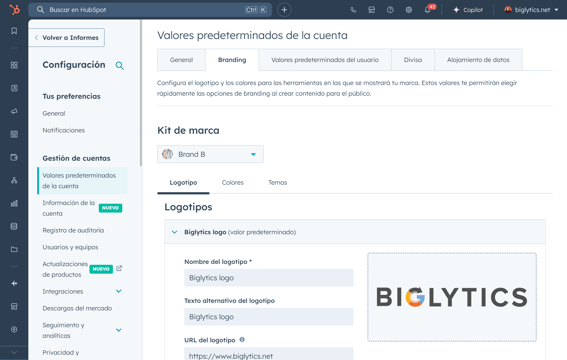
Task: Open the bookmarks icon in left rail
Action: [14, 31]
